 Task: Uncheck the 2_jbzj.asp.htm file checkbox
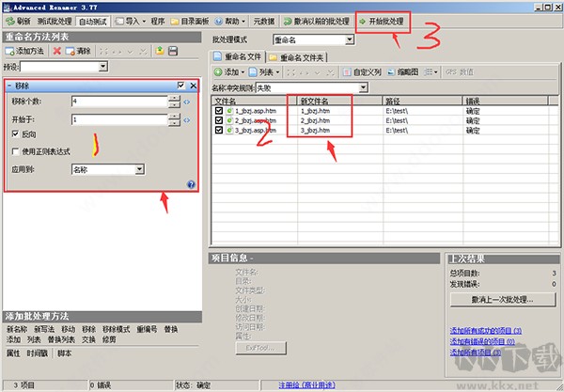pos(219,120)
